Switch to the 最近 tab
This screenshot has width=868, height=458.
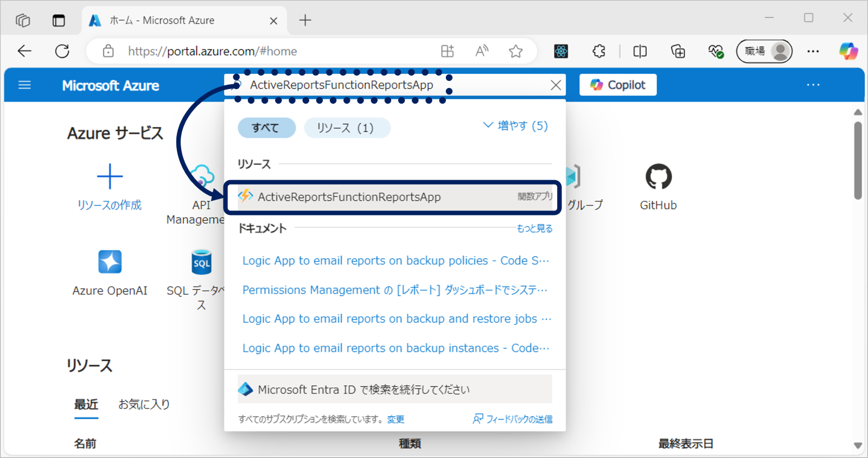86,404
